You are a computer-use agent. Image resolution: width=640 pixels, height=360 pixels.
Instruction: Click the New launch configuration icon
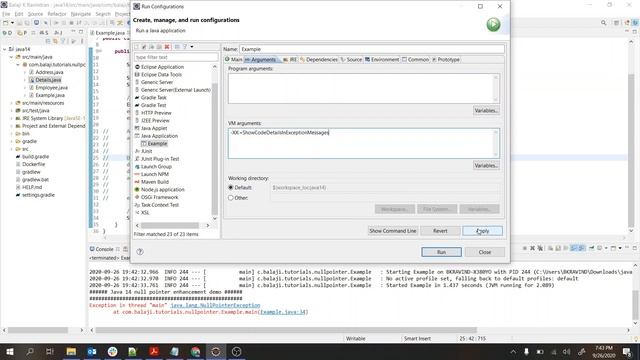[x=137, y=47]
